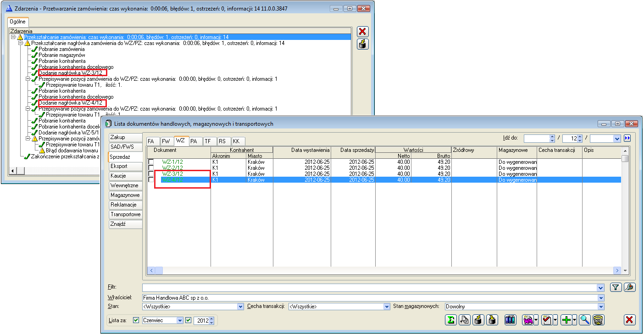Select Dodanie nagłówka WZ-3/12 event
Image resolution: width=644 pixels, height=335 pixels.
[x=70, y=73]
